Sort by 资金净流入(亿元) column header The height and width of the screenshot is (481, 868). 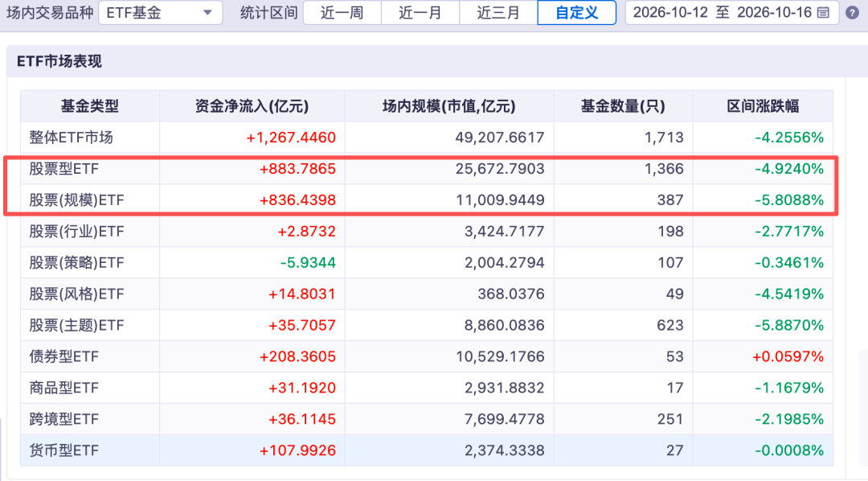[252, 106]
